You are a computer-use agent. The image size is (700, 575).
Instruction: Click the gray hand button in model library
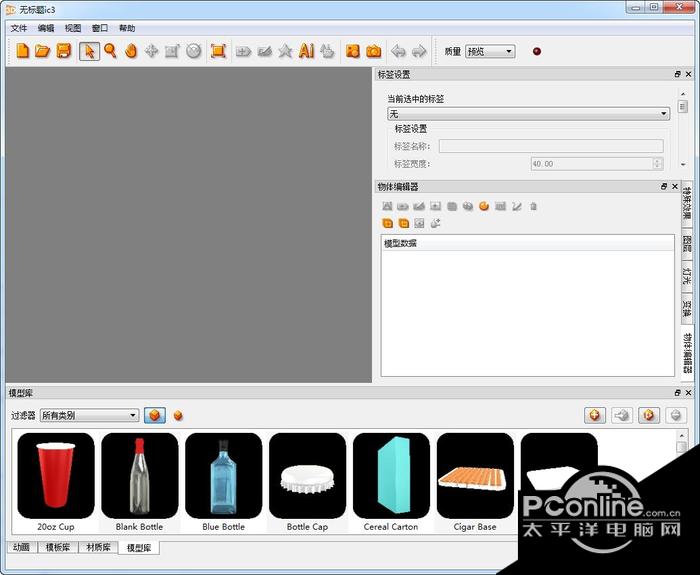click(x=621, y=416)
